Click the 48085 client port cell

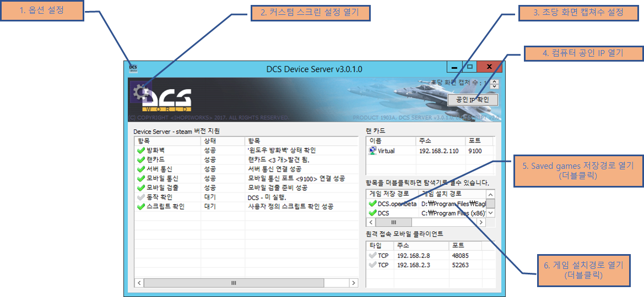point(461,256)
